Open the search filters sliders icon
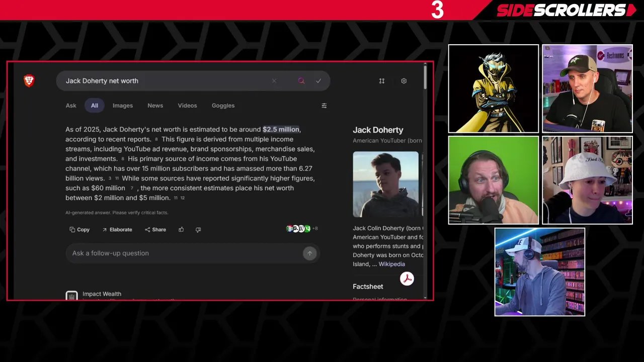Image resolution: width=644 pixels, height=362 pixels. (324, 106)
